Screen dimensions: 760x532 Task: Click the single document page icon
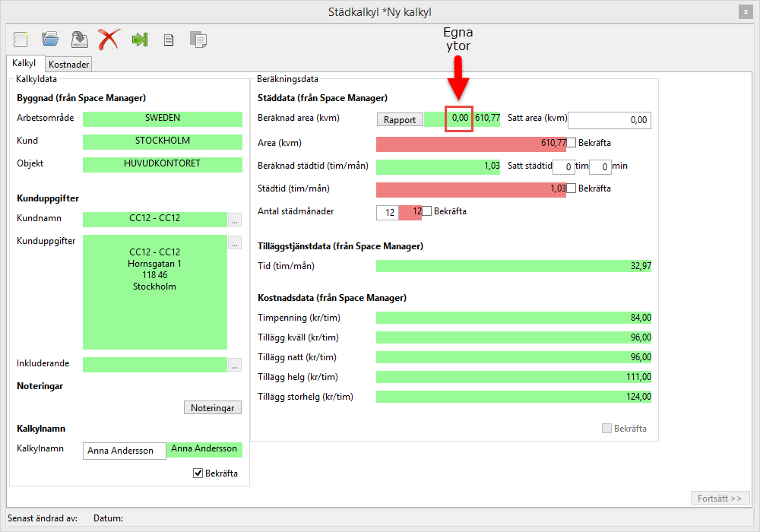coord(169,40)
